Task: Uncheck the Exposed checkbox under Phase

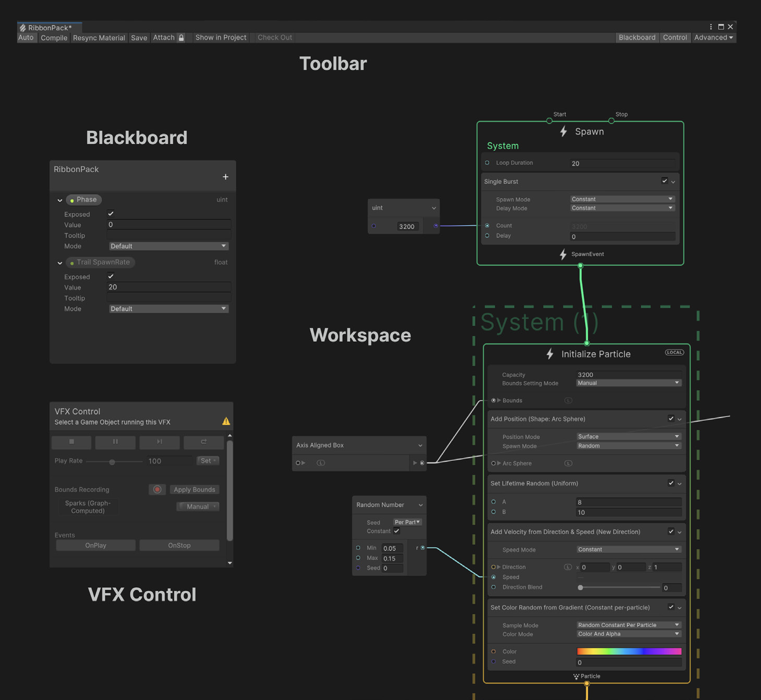Action: pos(111,214)
